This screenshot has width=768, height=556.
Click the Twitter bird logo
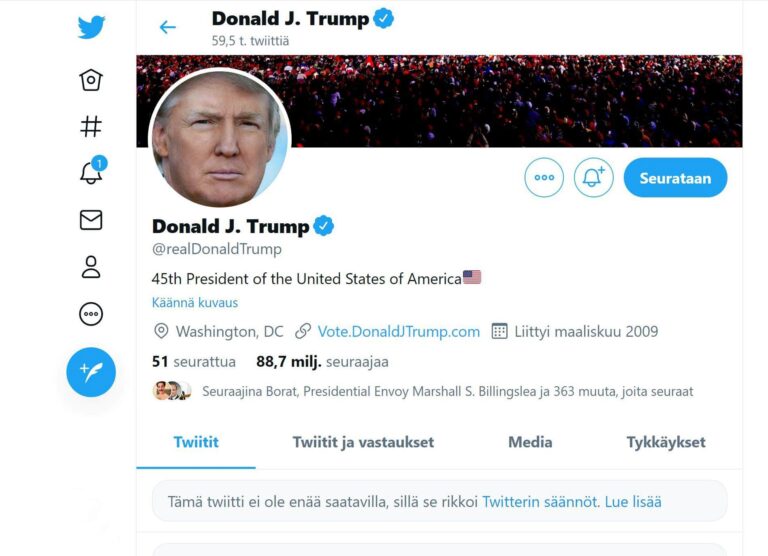(x=91, y=28)
